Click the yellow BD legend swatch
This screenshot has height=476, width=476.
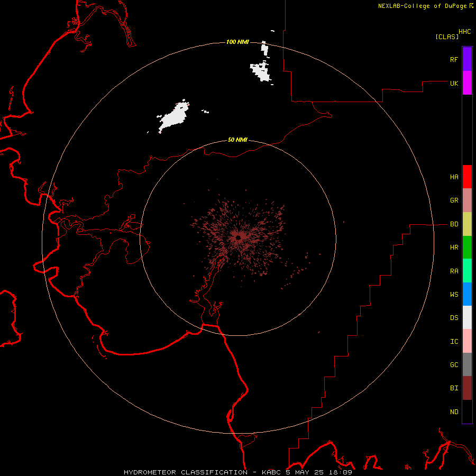467,224
